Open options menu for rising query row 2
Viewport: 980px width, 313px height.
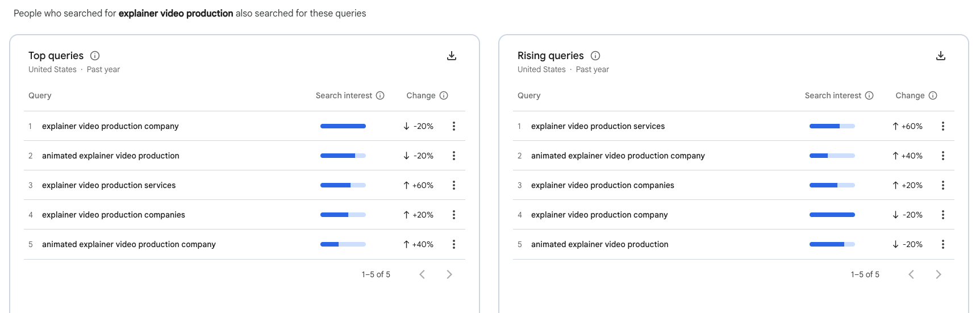click(x=943, y=156)
